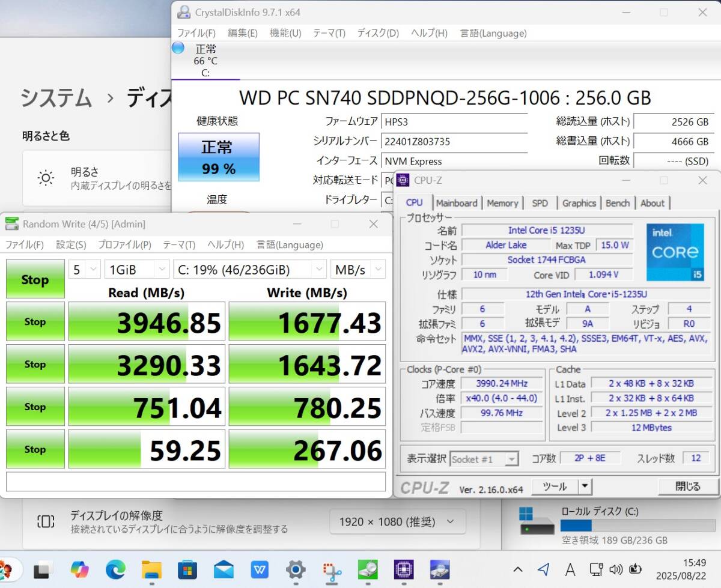Open the ディスク(D) menu in CrystalDiskInfo
This screenshot has width=721, height=588.
(x=377, y=33)
